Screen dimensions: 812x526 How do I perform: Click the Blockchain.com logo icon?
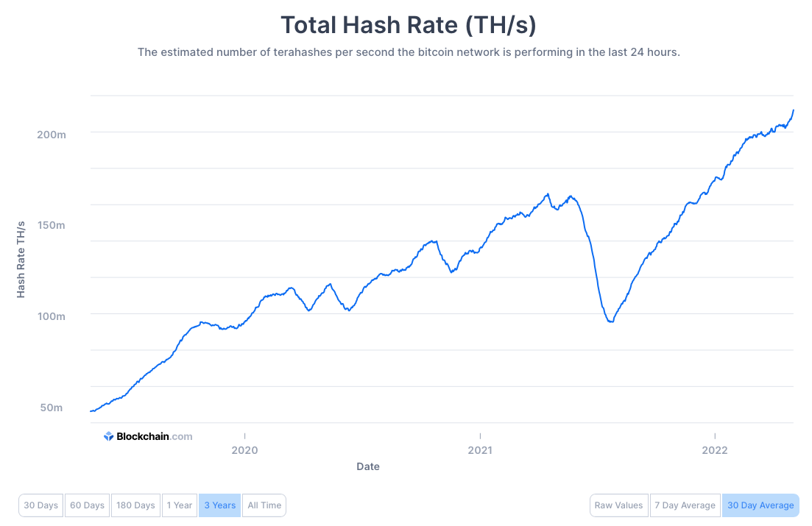(108, 436)
